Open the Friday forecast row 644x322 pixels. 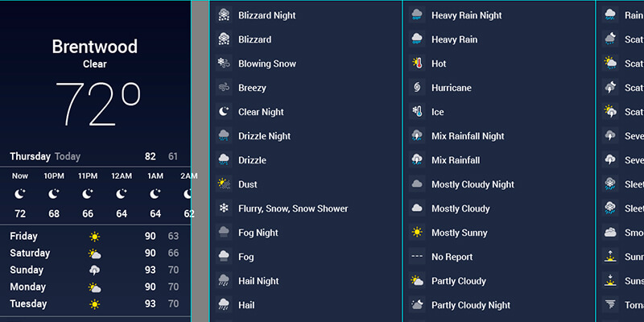[95, 237]
